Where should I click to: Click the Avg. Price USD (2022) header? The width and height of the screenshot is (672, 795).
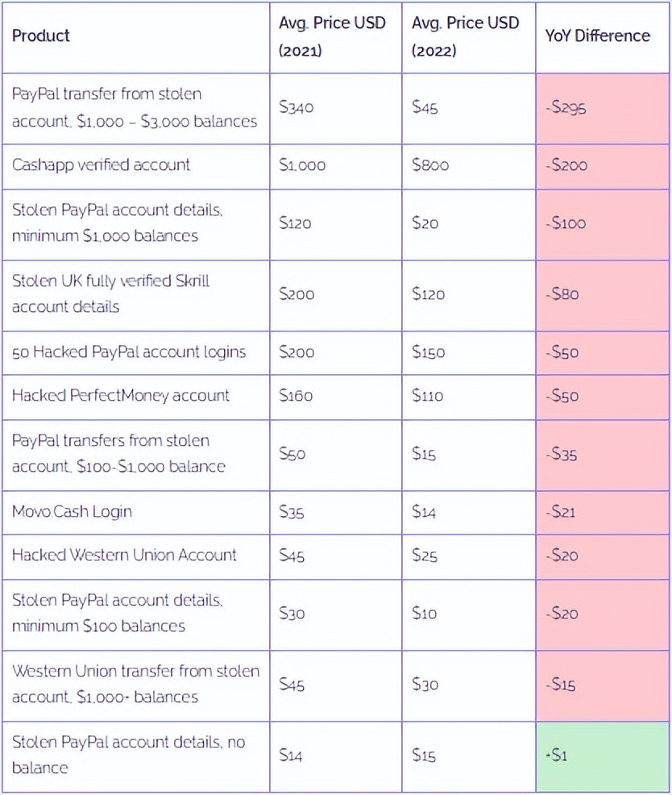466,36
